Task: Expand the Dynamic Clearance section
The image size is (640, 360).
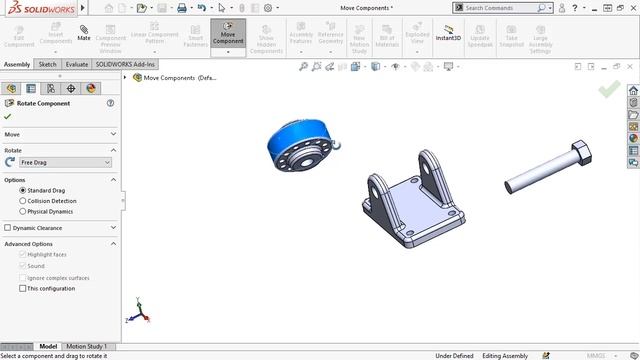Action: [x=113, y=228]
